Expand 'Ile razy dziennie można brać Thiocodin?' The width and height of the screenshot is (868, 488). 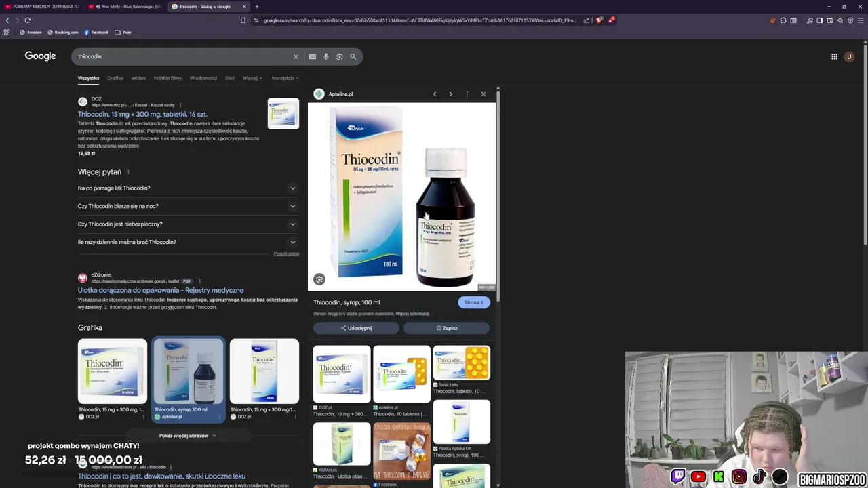pyautogui.click(x=188, y=242)
